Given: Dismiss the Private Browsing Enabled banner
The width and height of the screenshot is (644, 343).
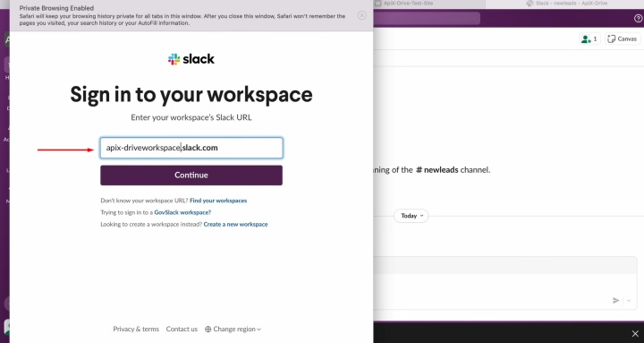Looking at the screenshot, I should click(362, 15).
